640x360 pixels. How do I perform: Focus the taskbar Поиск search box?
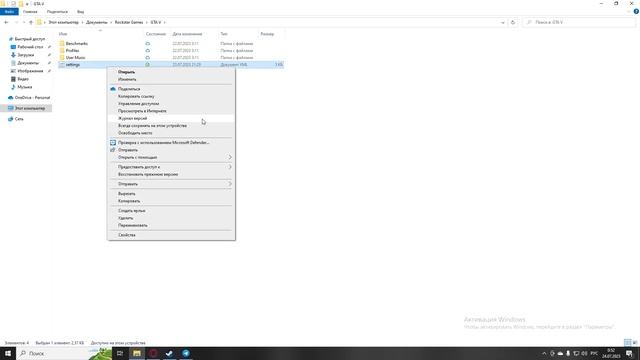[64, 353]
